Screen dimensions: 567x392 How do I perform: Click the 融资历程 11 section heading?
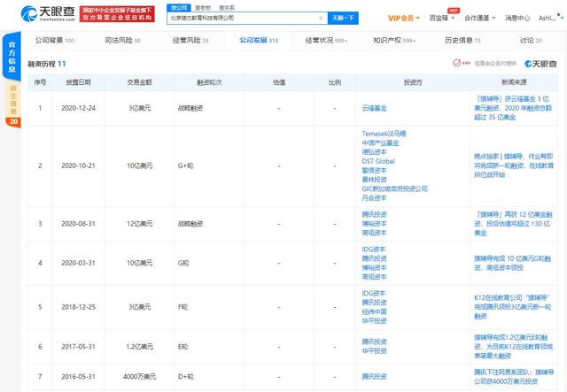[47, 64]
